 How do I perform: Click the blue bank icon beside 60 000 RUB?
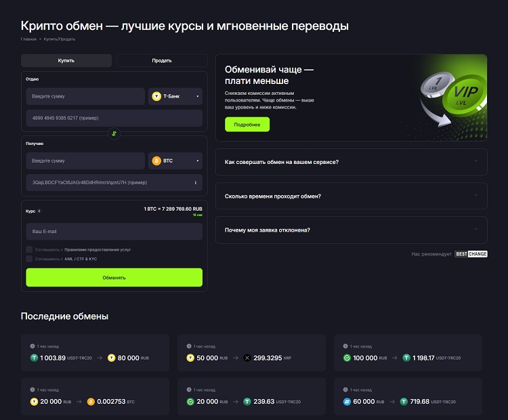coord(347,401)
